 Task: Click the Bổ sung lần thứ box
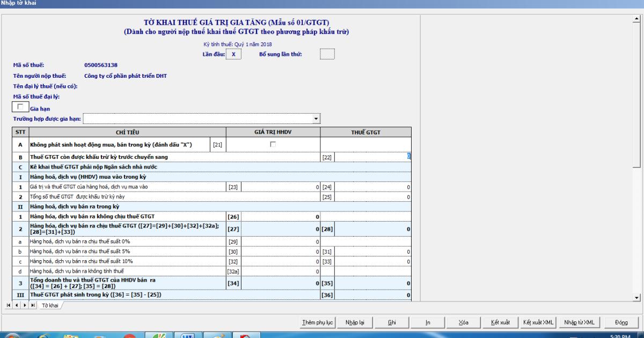(x=327, y=54)
